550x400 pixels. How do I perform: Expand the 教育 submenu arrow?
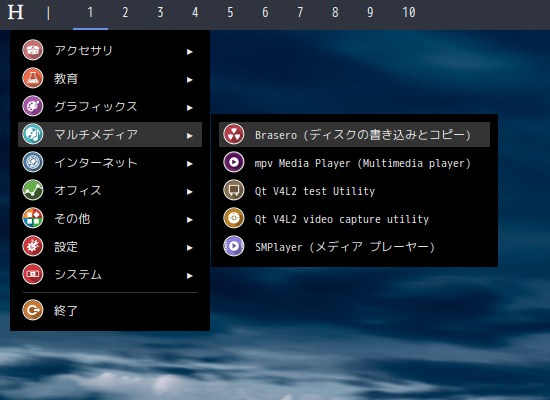(x=190, y=80)
